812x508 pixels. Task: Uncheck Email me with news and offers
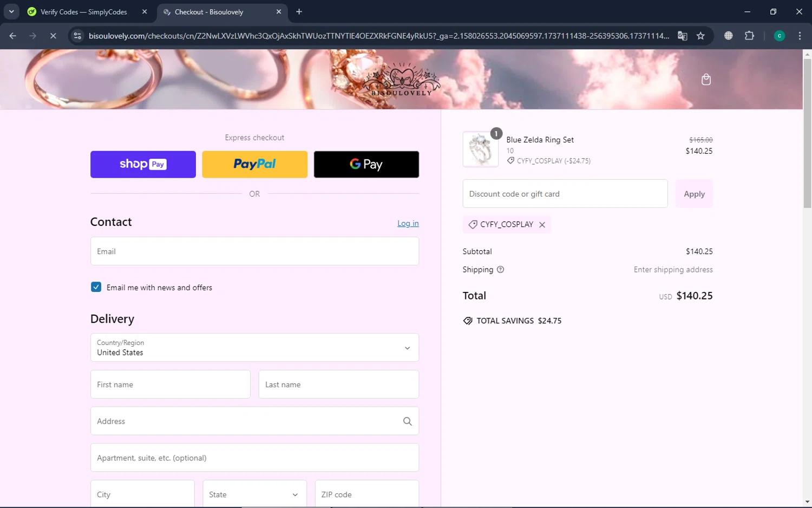(x=96, y=287)
